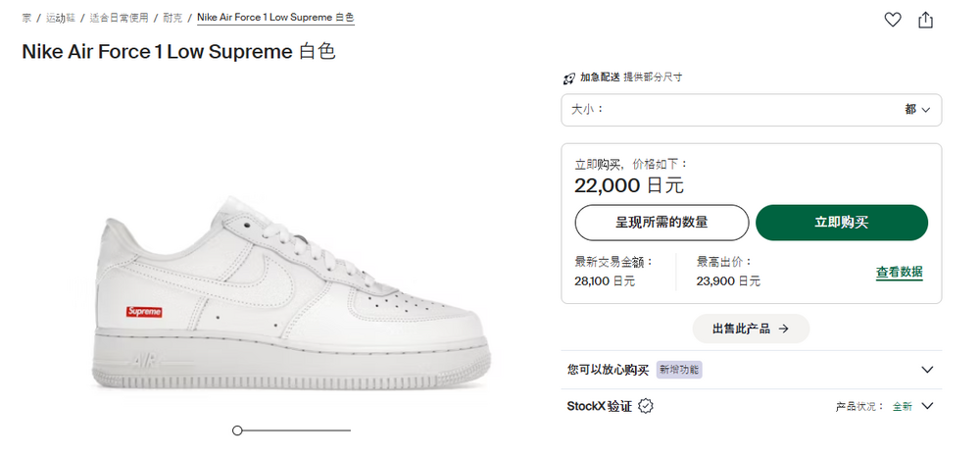Add the shoe to favorites with the heart icon
Viewport: 980px width, 456px height.
pos(892,20)
